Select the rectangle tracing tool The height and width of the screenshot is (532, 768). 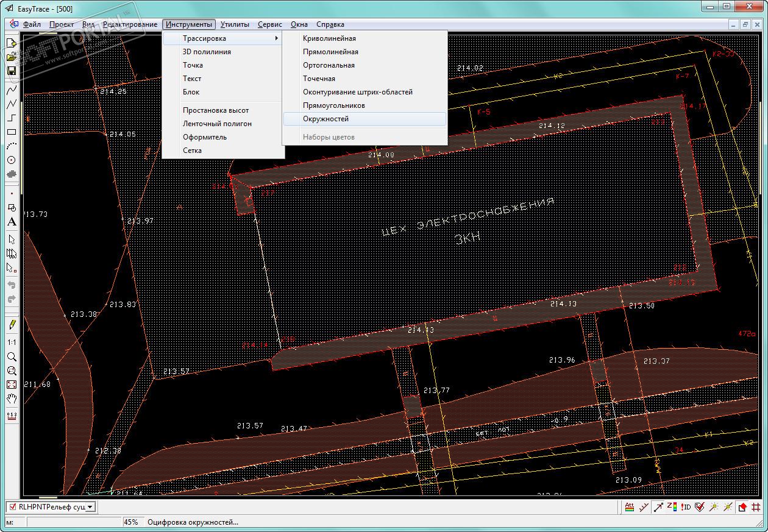click(x=11, y=132)
